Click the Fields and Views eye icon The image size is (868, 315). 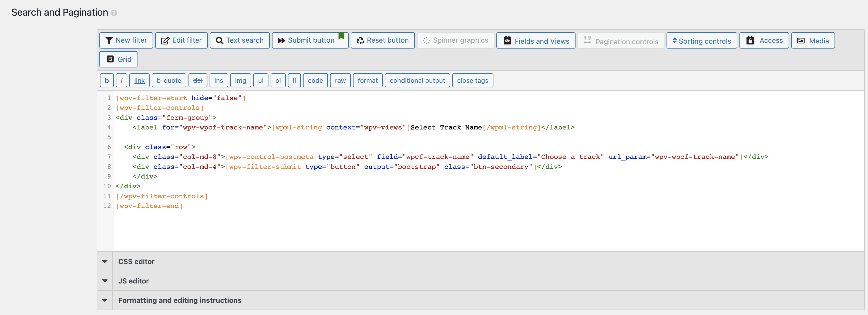click(x=507, y=40)
